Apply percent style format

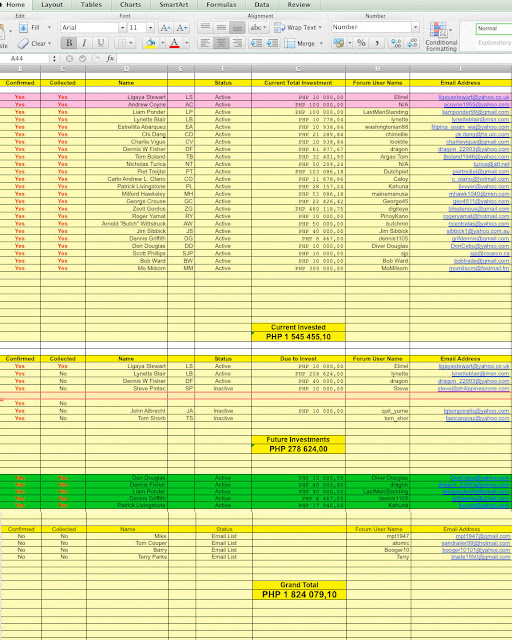pyautogui.click(x=361, y=43)
